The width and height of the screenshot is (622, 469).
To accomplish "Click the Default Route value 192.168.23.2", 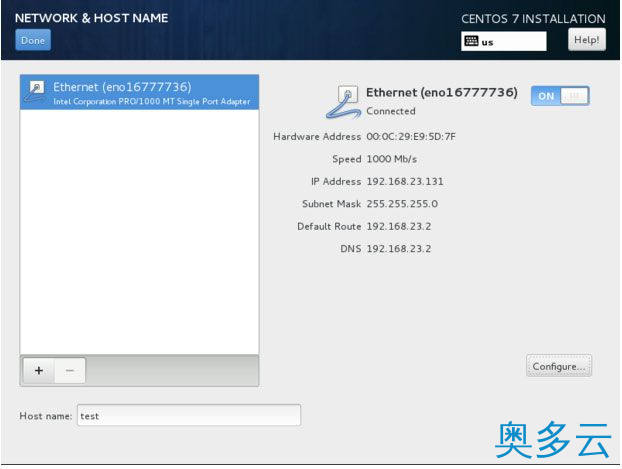I will tap(398, 227).
